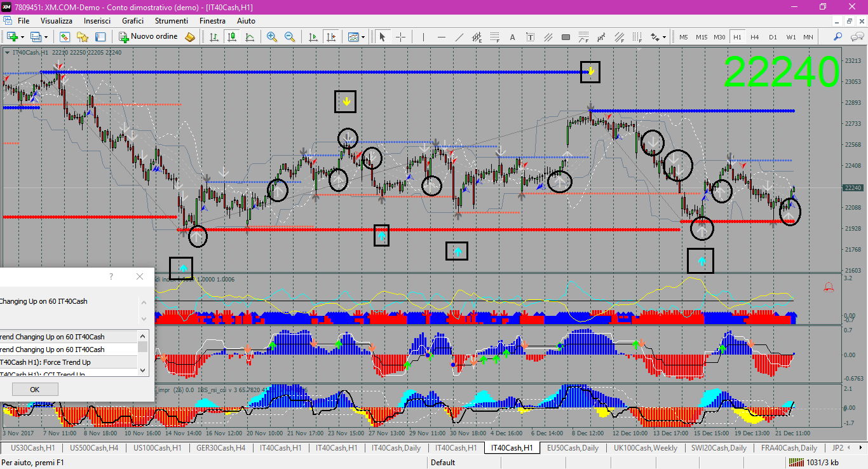
Task: Set timeframe to D1
Action: [773, 37]
